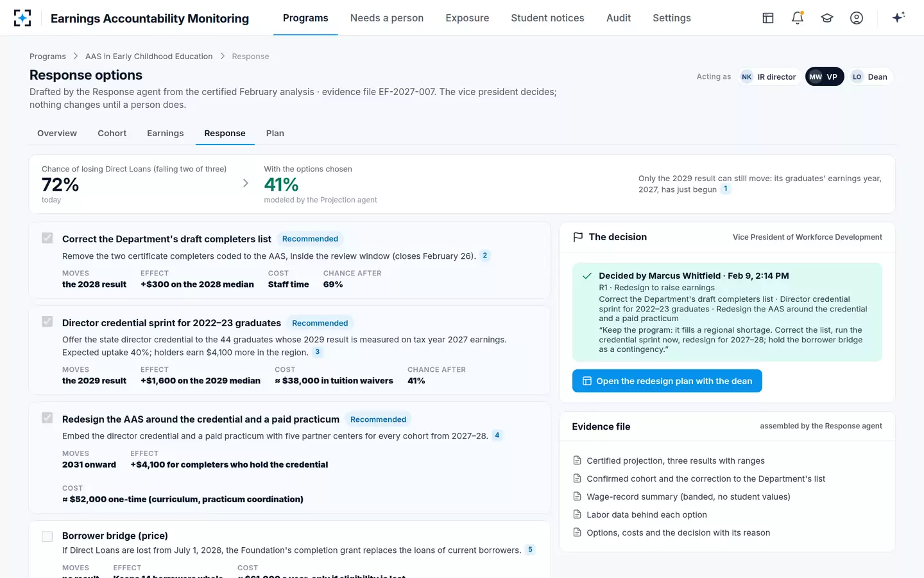Click the chevron between 72% and 41%
Image resolution: width=924 pixels, height=578 pixels.
pyautogui.click(x=246, y=184)
